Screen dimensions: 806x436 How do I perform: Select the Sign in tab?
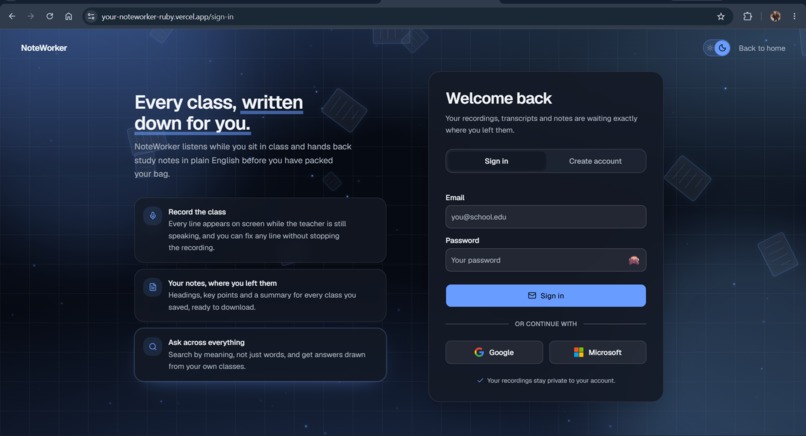(x=496, y=161)
